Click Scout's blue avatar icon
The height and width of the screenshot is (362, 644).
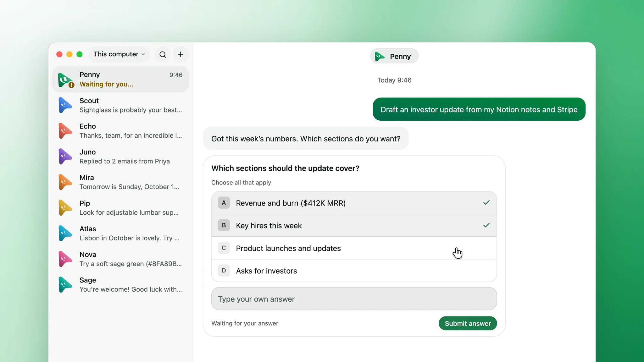pyautogui.click(x=65, y=105)
